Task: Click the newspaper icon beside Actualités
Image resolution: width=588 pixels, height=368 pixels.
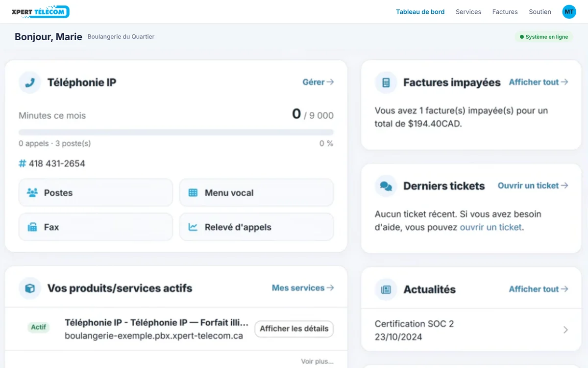Action: 386,289
